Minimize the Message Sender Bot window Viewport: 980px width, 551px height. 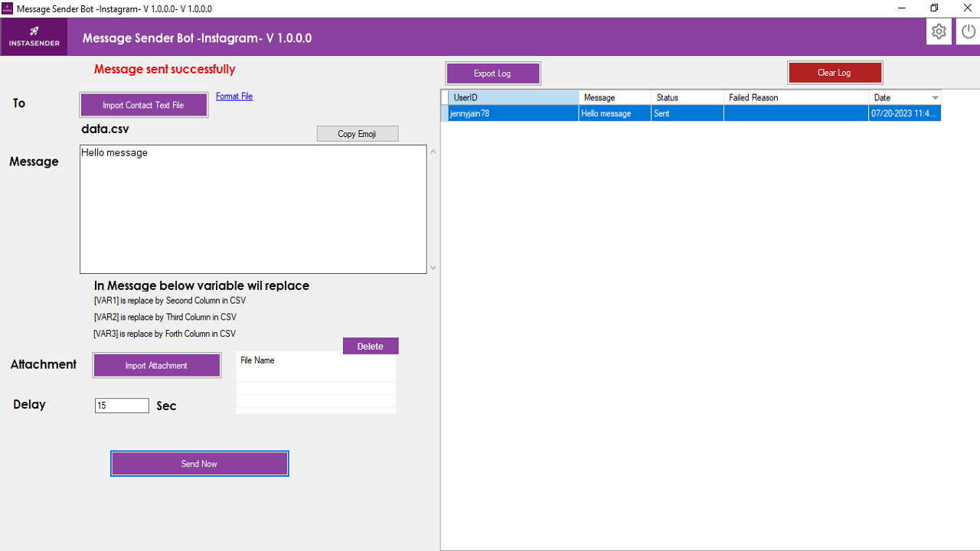[900, 8]
